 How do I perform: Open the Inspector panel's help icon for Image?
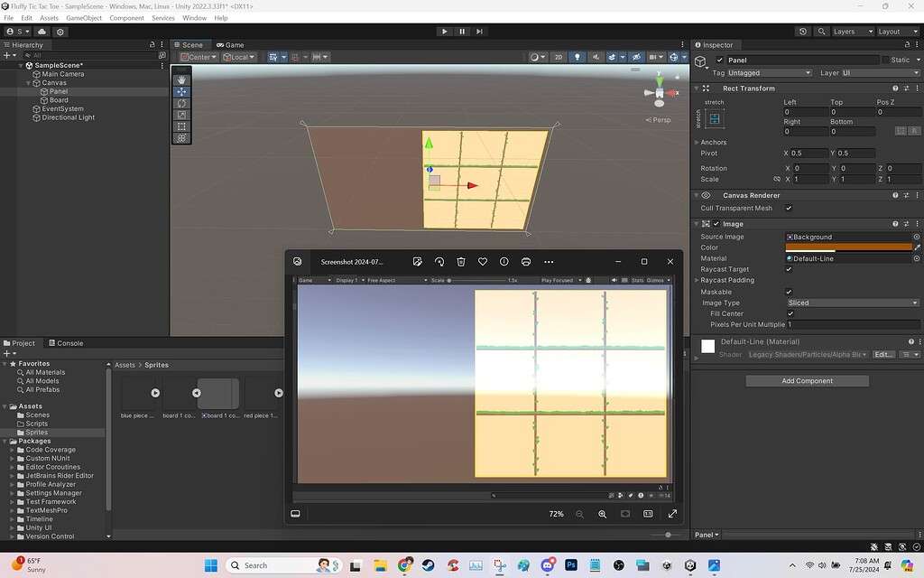pyautogui.click(x=895, y=223)
